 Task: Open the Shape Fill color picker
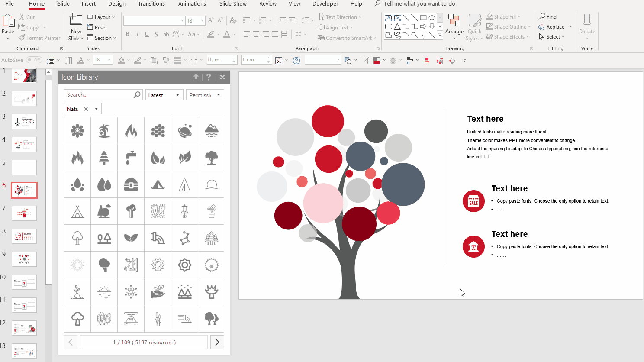click(503, 16)
